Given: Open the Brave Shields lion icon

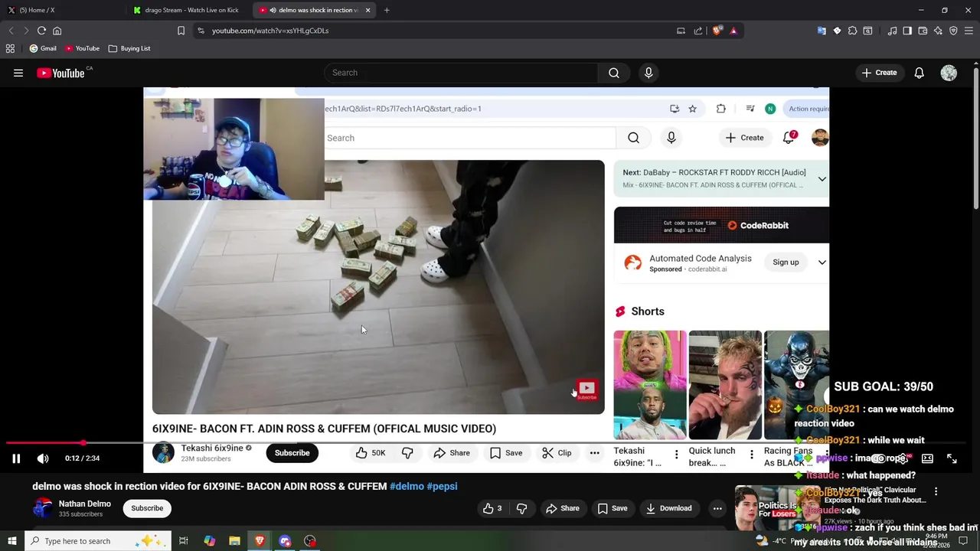Looking at the screenshot, I should [717, 31].
